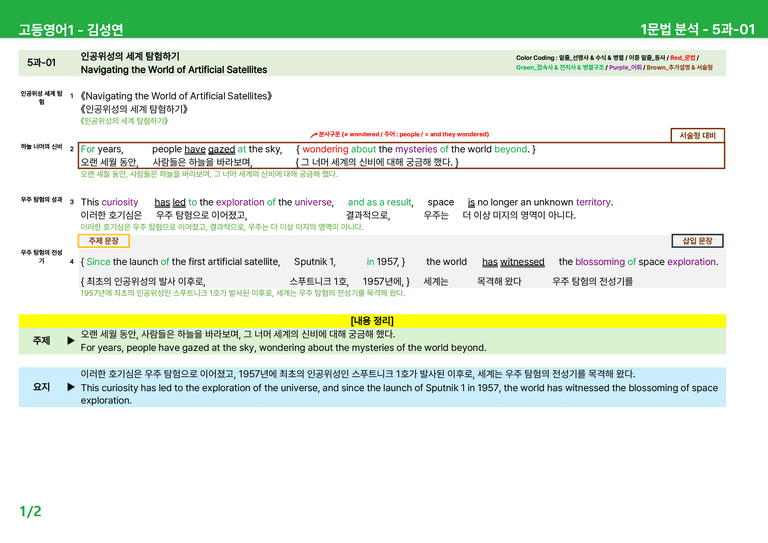Click the title 'Navigating the World of Artificial Satellites'

pyautogui.click(x=174, y=70)
